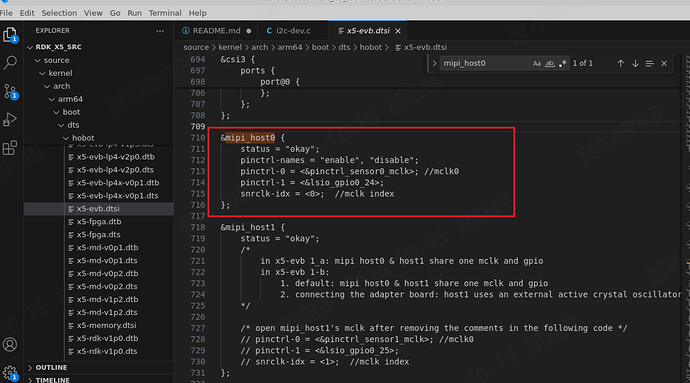
Task: Open the Run and Debug view
Action: (10, 120)
